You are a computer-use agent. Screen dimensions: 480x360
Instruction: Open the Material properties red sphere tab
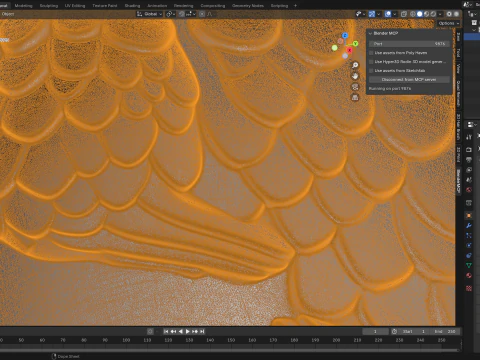point(469,276)
